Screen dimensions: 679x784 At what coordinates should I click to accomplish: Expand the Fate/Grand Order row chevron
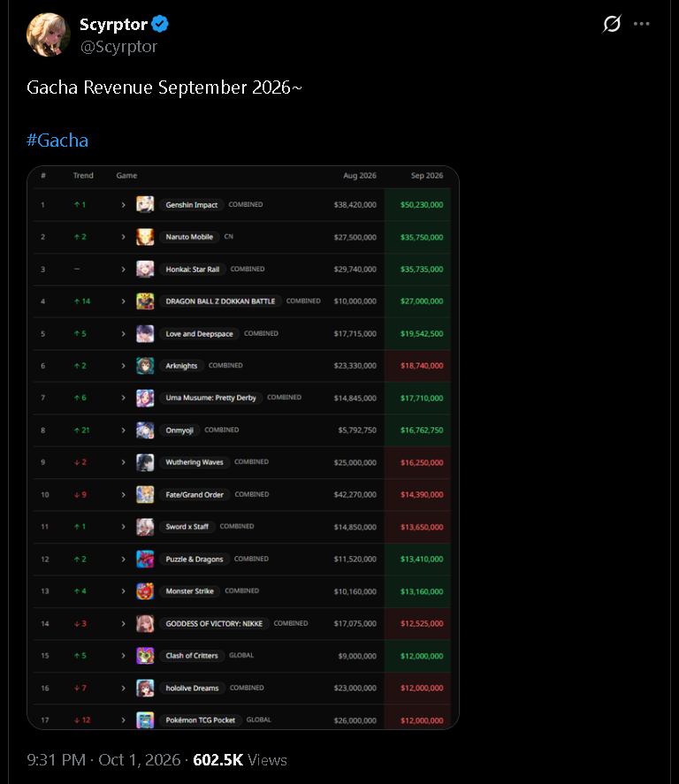point(123,494)
